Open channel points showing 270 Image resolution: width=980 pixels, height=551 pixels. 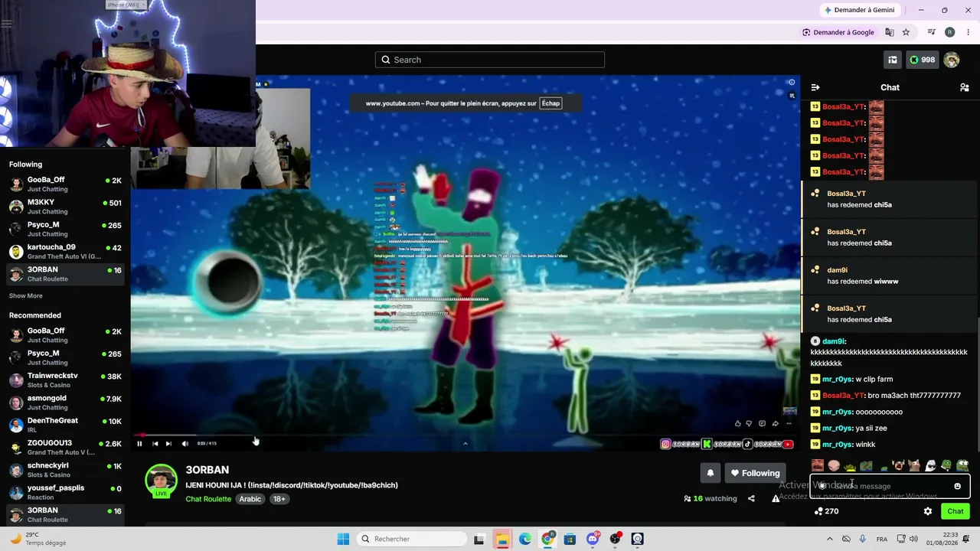[827, 511]
